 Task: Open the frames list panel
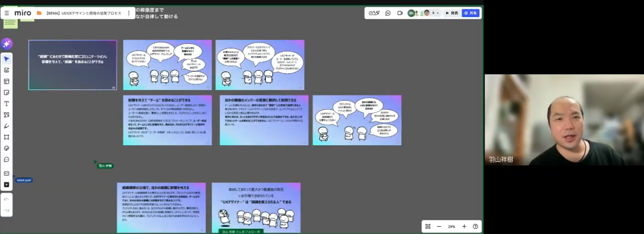coord(428,227)
